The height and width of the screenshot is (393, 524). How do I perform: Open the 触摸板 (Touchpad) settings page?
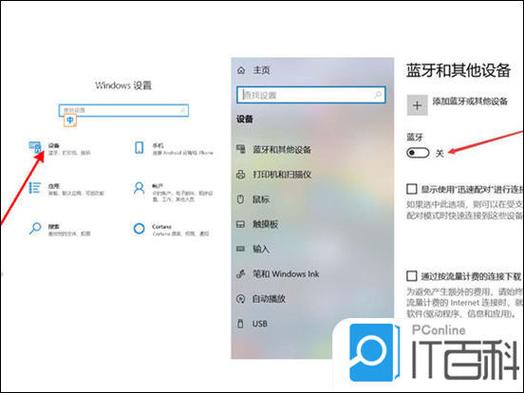point(257,224)
